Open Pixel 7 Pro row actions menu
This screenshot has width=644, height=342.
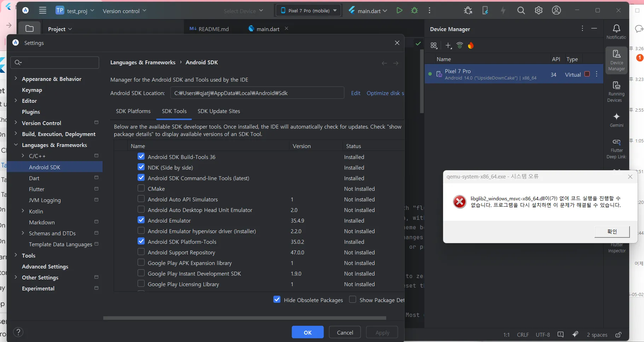tap(597, 74)
